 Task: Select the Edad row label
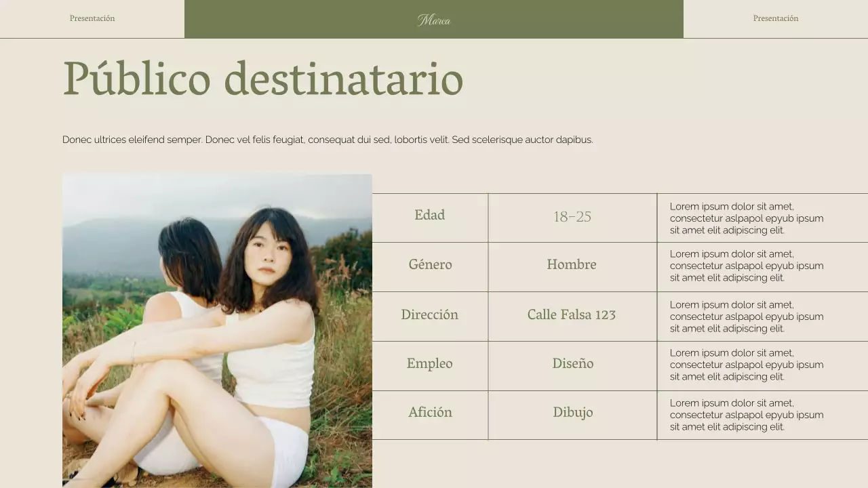430,216
